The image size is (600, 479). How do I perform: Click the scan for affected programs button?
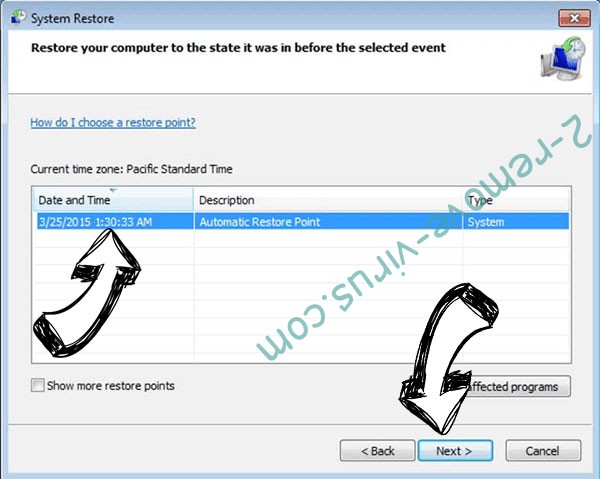(516, 386)
